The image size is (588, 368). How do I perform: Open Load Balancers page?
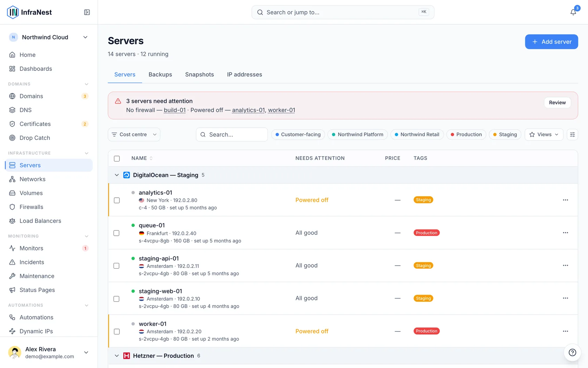(x=49, y=221)
